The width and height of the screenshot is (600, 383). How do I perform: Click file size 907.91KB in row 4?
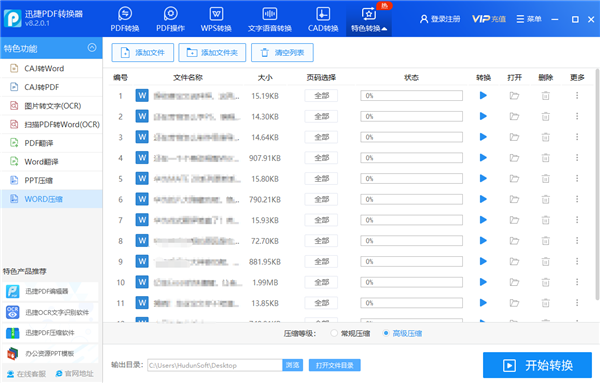tap(265, 158)
